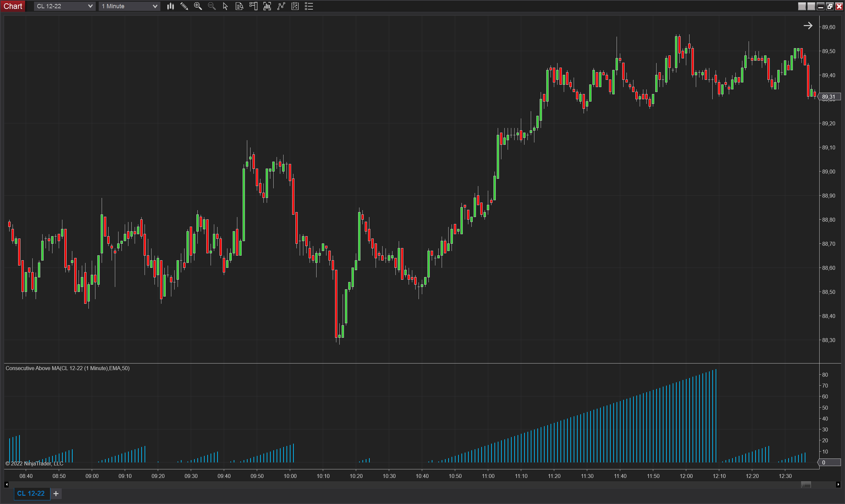The height and width of the screenshot is (504, 845).
Task: Click the 89,00 price axis label
Action: (829, 172)
